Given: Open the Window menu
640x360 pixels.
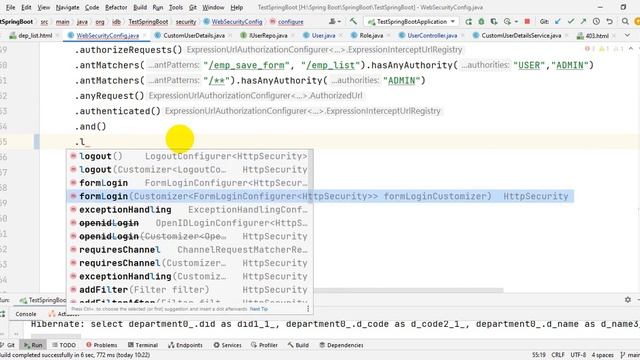Looking at the screenshot, I should point(213,7).
